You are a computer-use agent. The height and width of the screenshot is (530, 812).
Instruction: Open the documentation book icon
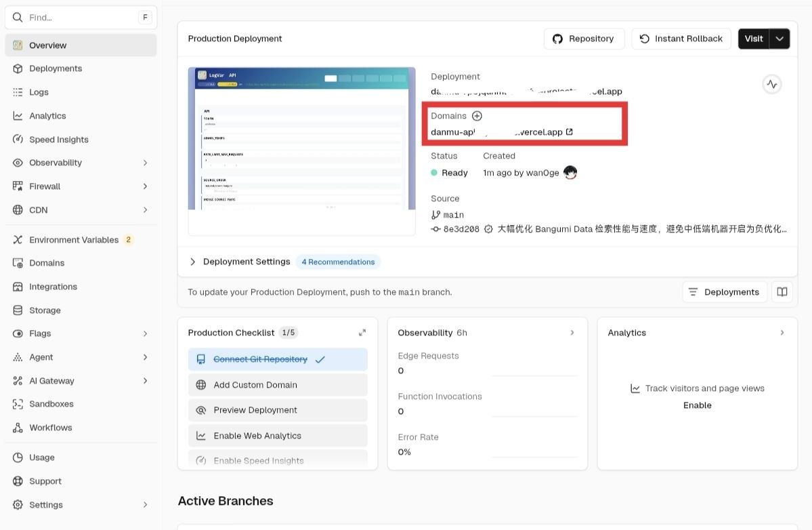pyautogui.click(x=782, y=292)
